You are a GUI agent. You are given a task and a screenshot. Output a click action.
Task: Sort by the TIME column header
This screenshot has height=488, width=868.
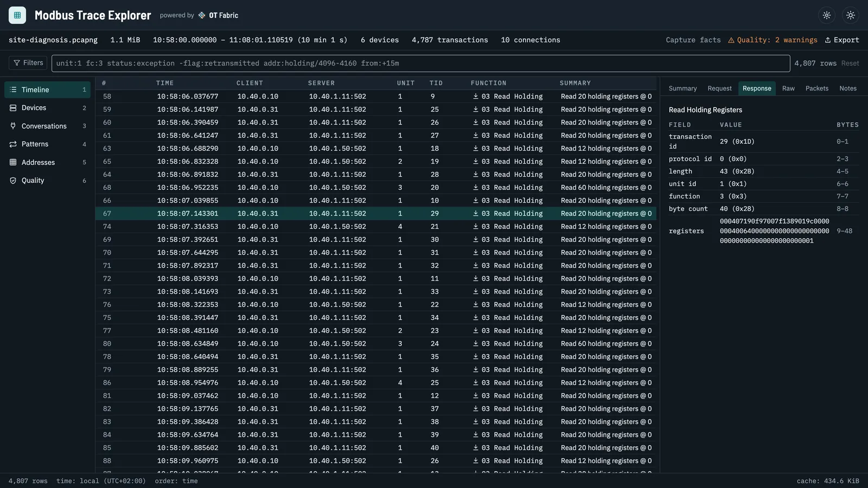[x=165, y=83]
